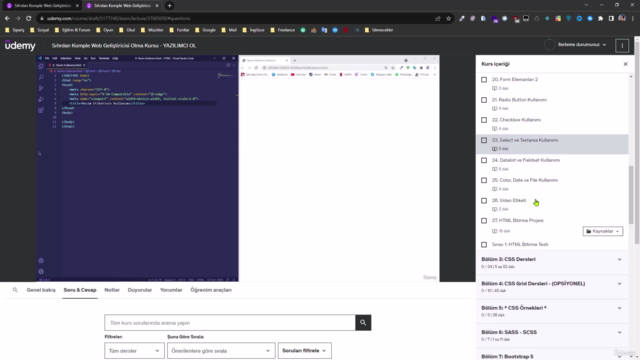This screenshot has width=640, height=360.
Task: Open the Tüm dersler filter dropdown
Action: tap(134, 351)
